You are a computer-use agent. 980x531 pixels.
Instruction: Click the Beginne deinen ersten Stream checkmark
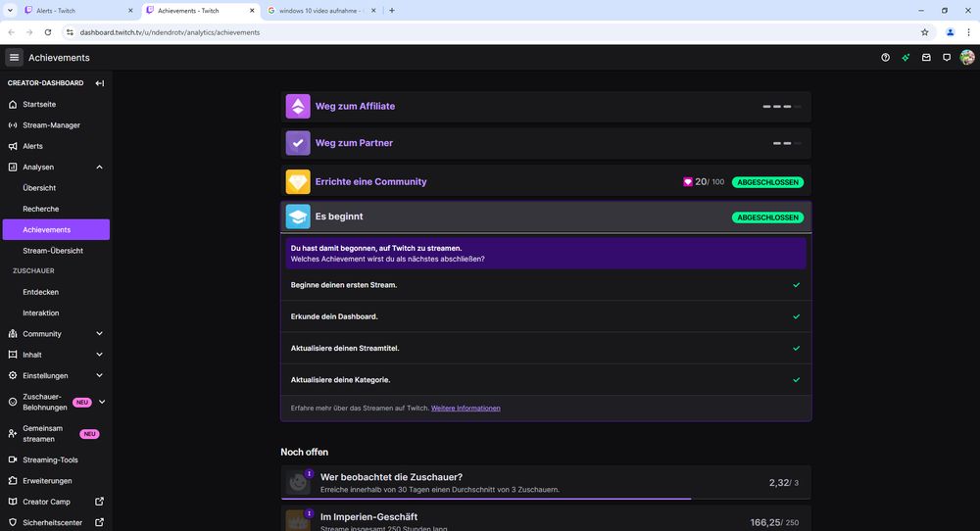pyautogui.click(x=796, y=285)
